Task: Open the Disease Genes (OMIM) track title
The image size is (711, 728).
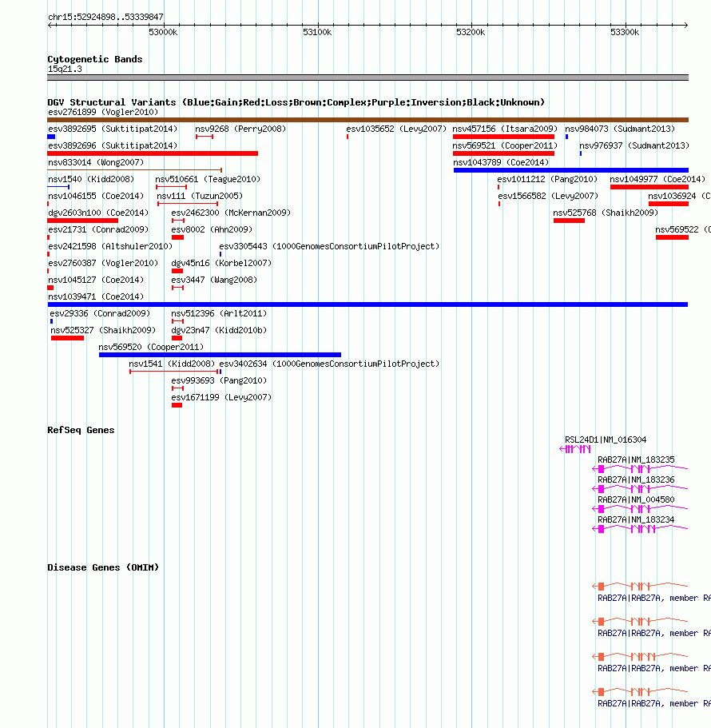Action: (103, 567)
